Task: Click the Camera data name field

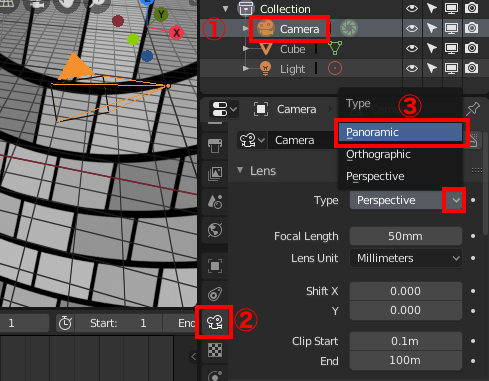Action: click(302, 140)
